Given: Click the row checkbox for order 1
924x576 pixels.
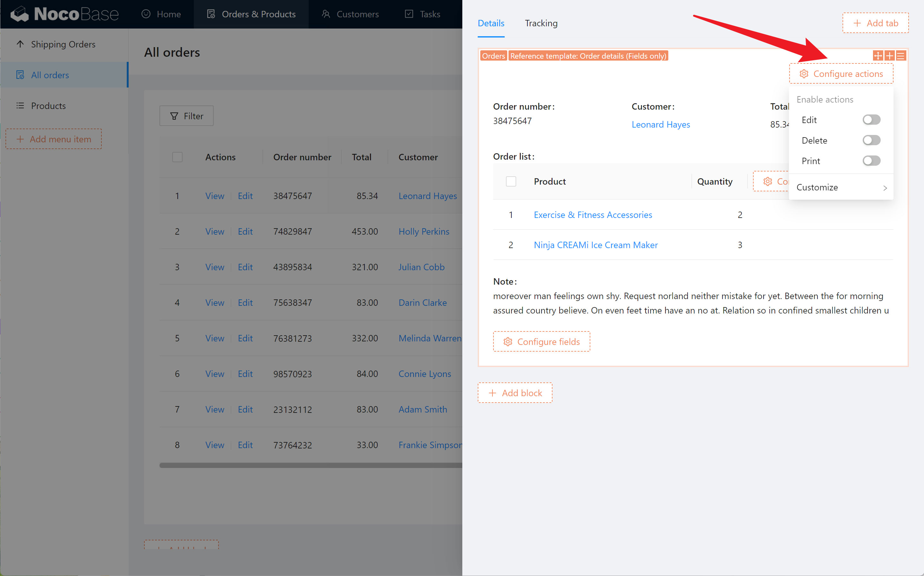Looking at the screenshot, I should coord(177,195).
